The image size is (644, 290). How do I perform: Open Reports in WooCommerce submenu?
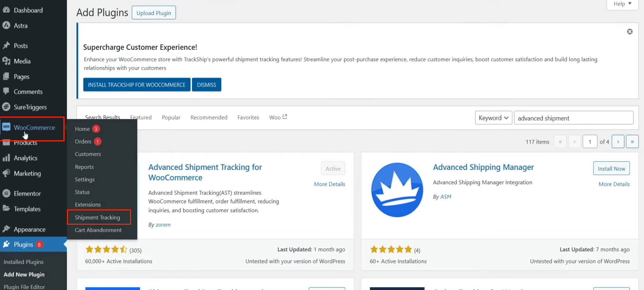pos(84,167)
